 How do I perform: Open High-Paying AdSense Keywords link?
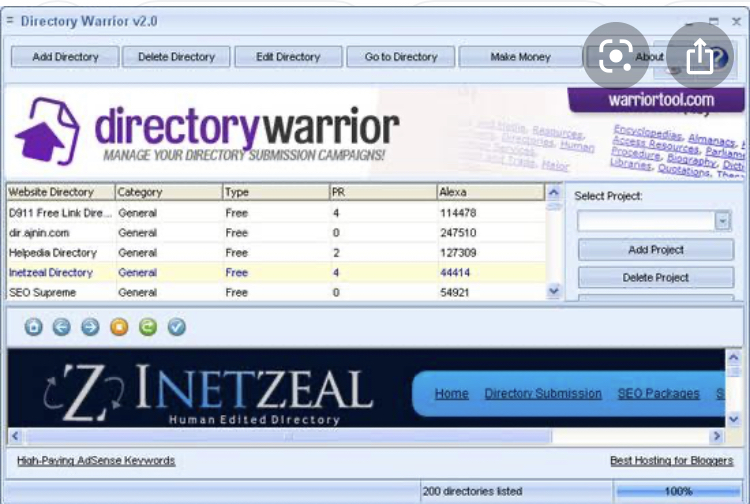(96, 460)
